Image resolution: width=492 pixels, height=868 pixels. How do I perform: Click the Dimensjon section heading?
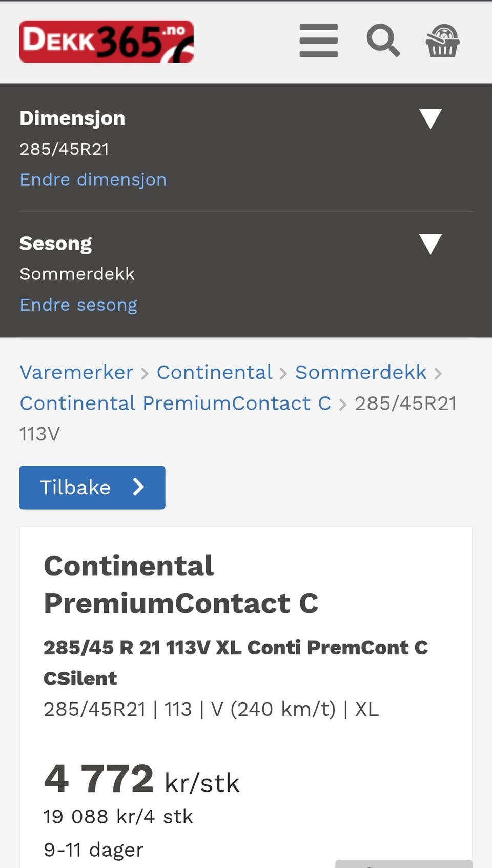[x=72, y=118]
